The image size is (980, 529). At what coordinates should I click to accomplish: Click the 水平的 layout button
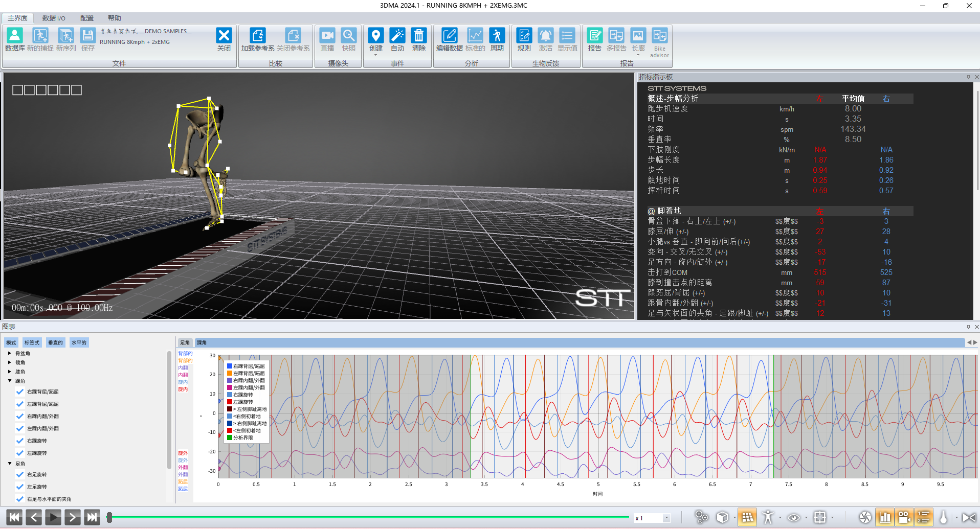point(79,342)
